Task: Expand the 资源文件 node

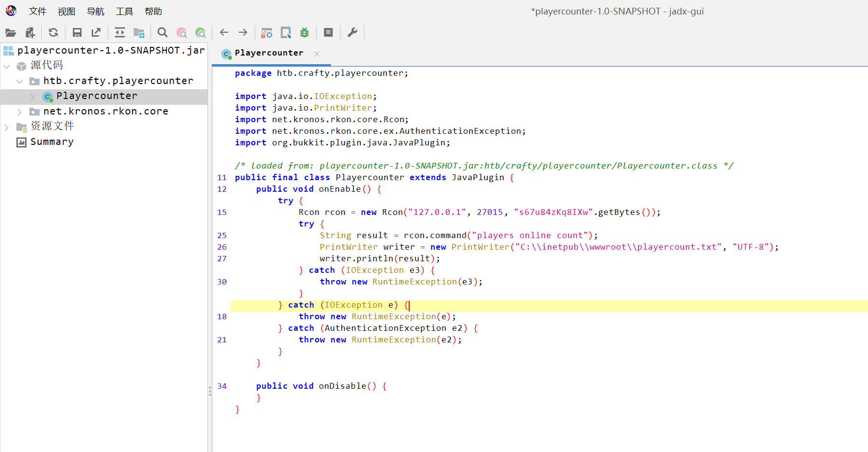Action: pyautogui.click(x=7, y=127)
